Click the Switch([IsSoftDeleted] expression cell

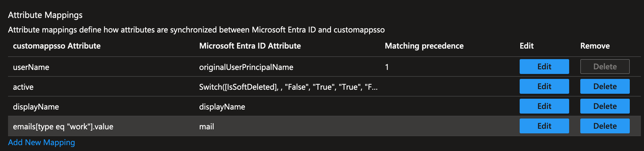(288, 87)
